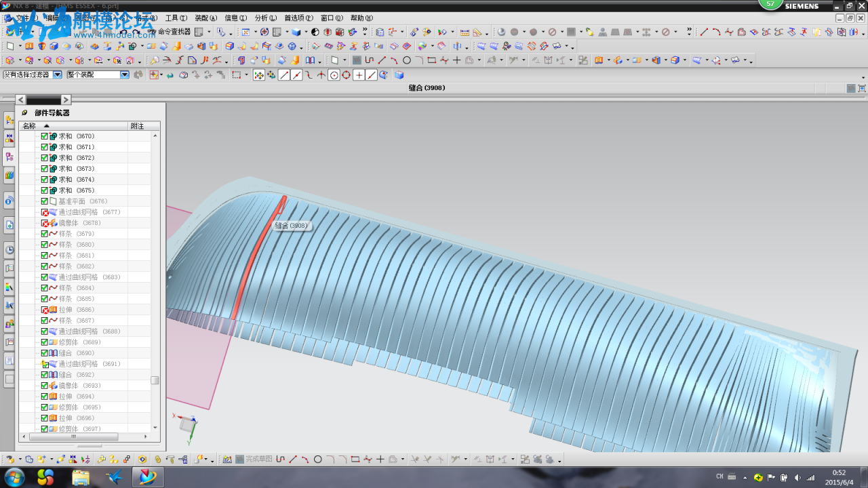Click the snap midpoint icon in selection bar

296,75
